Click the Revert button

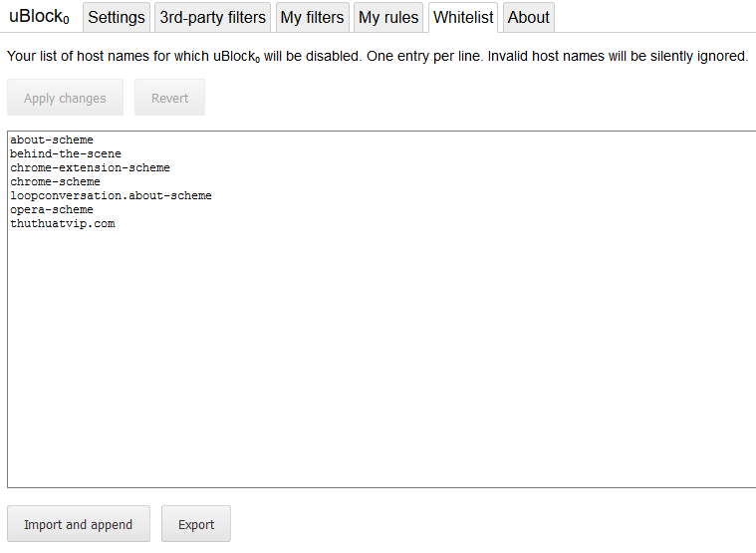[169, 98]
